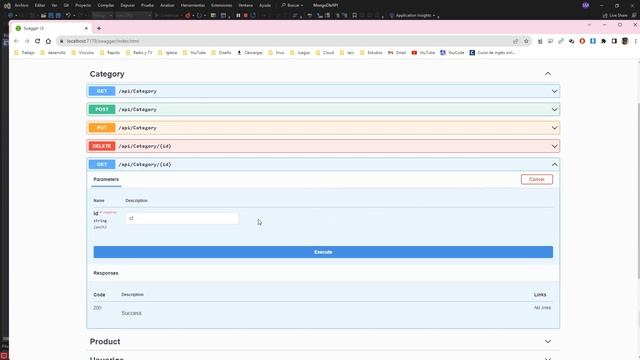Screen dimensions: 640x360
Task: Click the blue bookmark extension icon
Action: [x=593, y=41]
